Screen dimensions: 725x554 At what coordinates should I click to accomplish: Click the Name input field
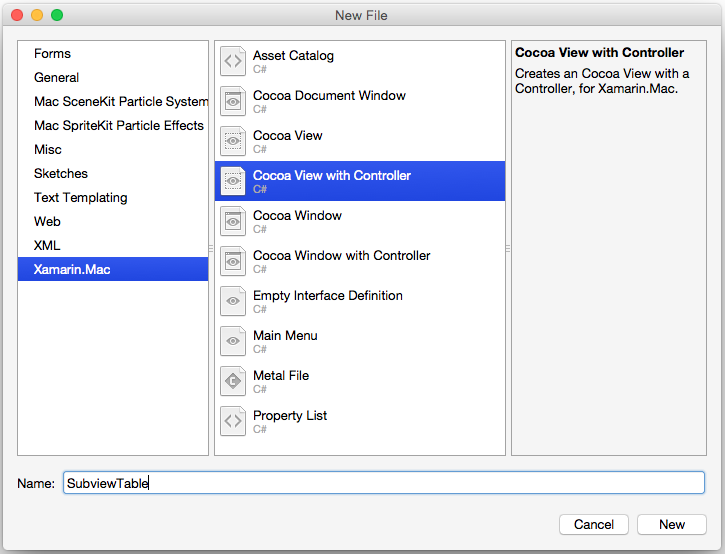(x=384, y=483)
